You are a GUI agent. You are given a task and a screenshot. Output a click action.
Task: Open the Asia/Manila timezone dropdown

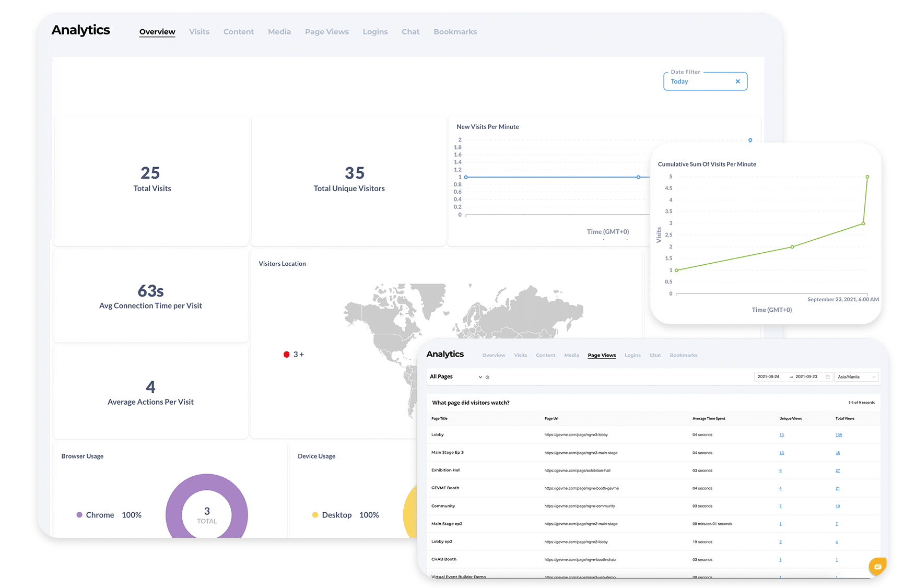click(856, 377)
